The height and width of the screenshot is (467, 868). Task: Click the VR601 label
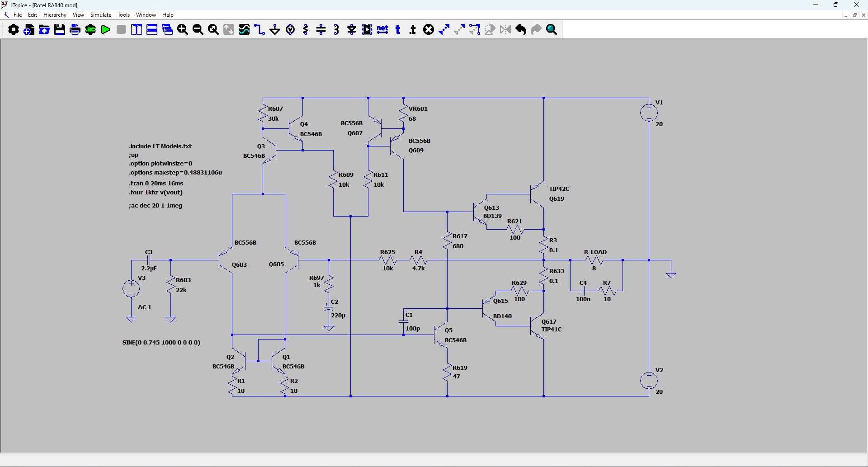click(418, 108)
